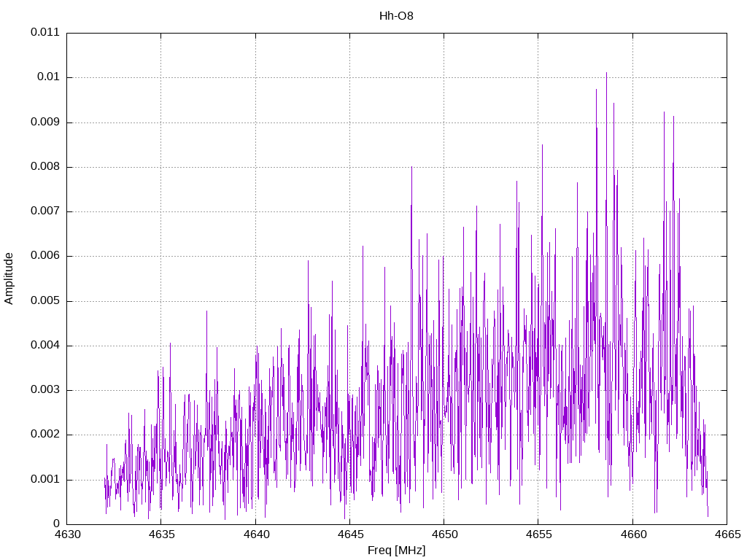
Task: Click the 0.011 amplitude tick label
Action: click(x=44, y=33)
